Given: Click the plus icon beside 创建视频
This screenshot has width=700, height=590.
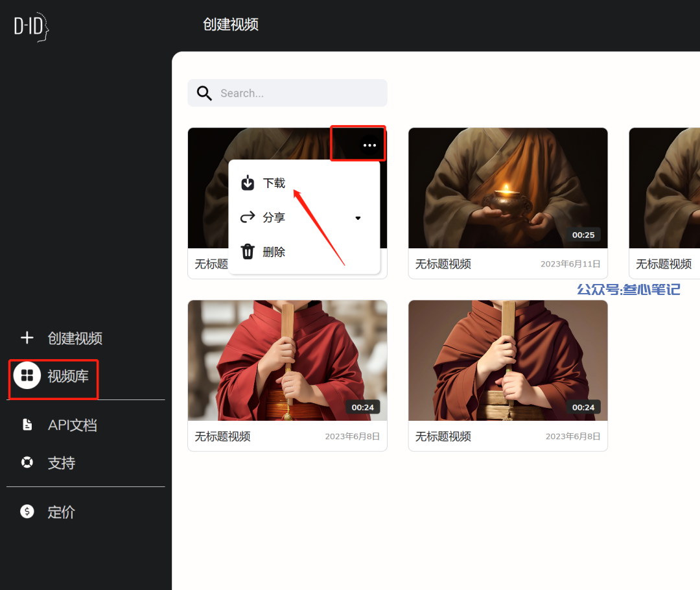Looking at the screenshot, I should 27,338.
